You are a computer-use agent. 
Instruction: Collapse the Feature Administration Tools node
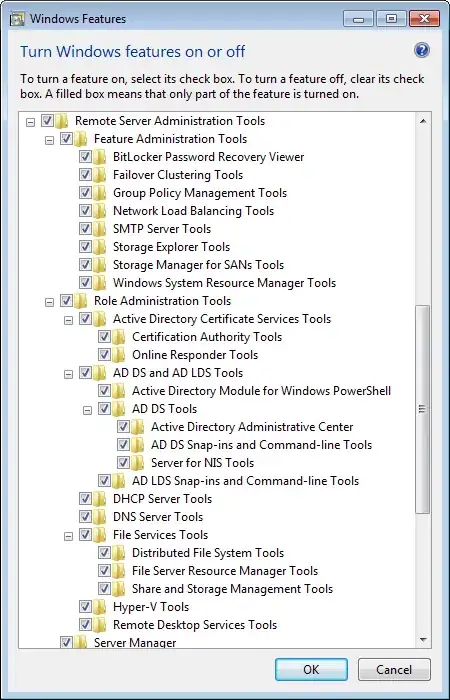pyautogui.click(x=50, y=140)
